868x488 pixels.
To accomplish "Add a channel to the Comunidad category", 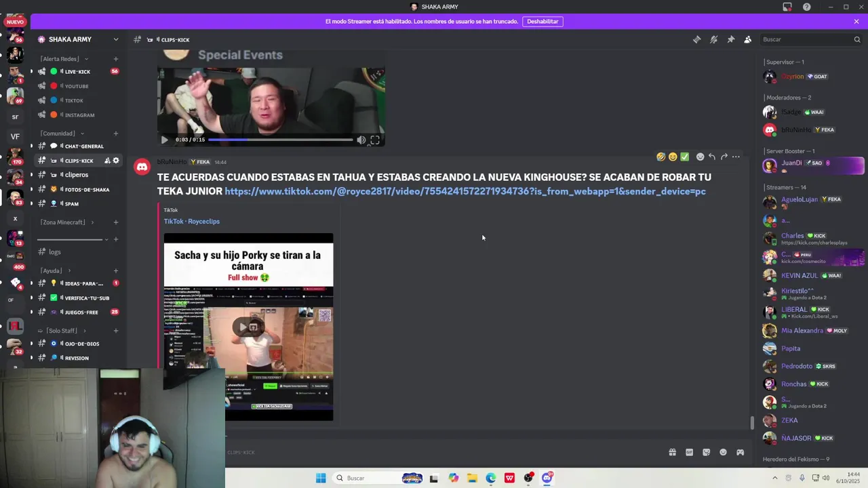I will tap(116, 134).
